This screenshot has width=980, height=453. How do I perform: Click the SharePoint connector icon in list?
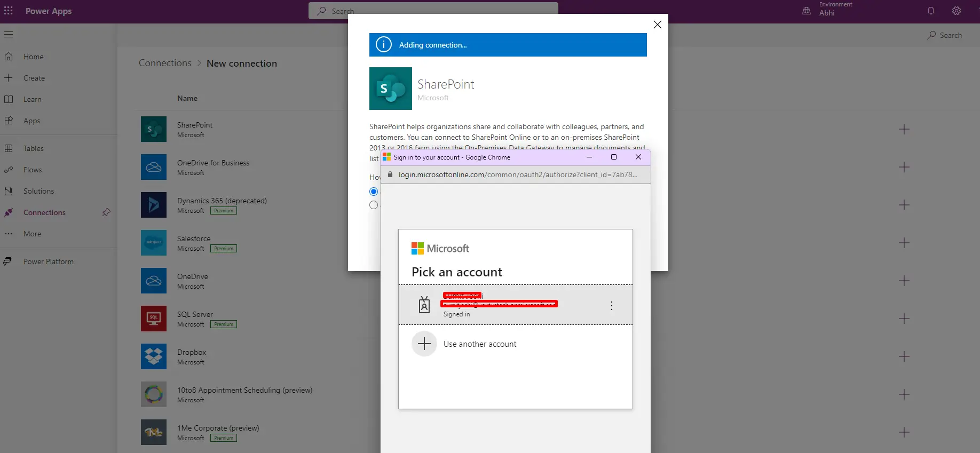tap(154, 129)
